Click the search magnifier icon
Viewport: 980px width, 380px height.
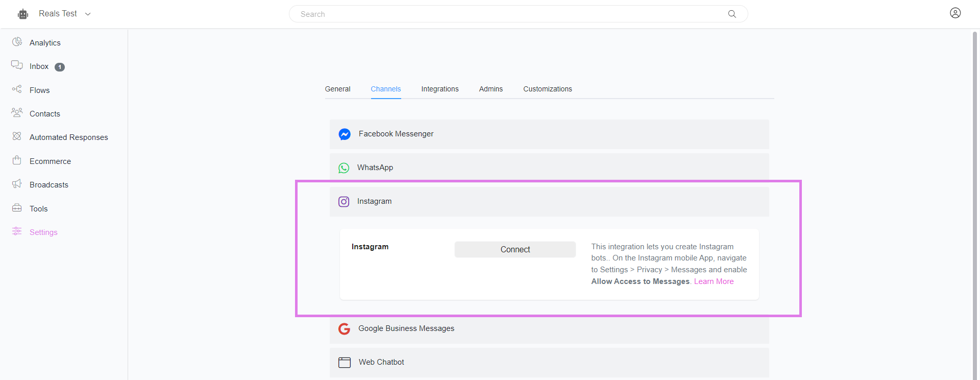(732, 14)
